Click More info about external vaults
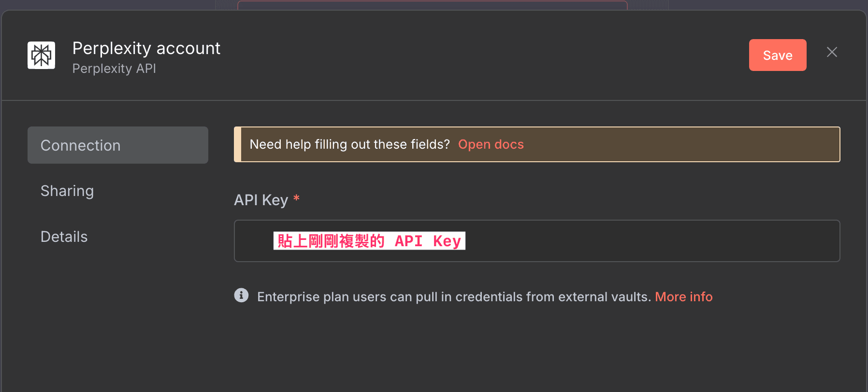This screenshot has width=868, height=392. (x=683, y=296)
